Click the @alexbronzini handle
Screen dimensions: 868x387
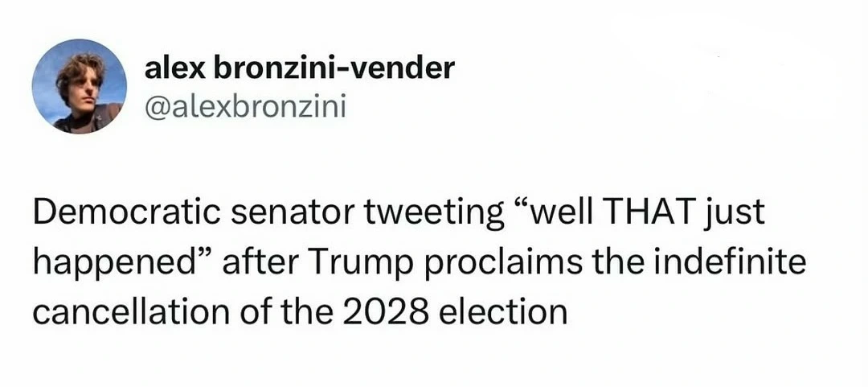(244, 106)
